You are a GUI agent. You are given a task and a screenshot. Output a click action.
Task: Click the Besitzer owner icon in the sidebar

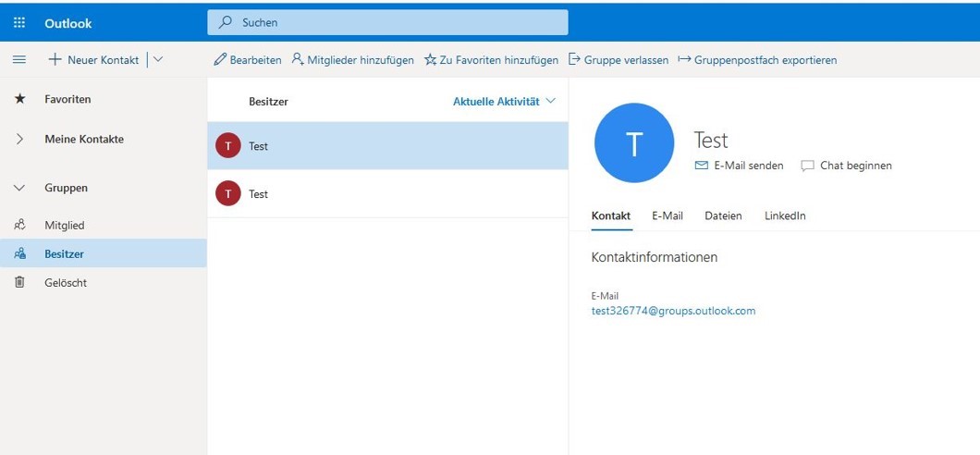click(19, 253)
